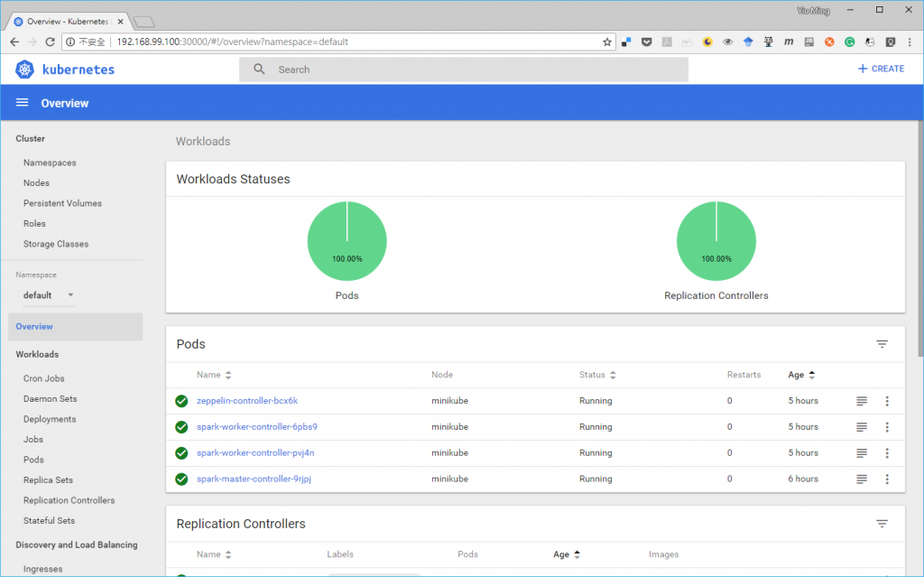
Task: Sort Replication Controllers by Name
Action: pyautogui.click(x=214, y=554)
